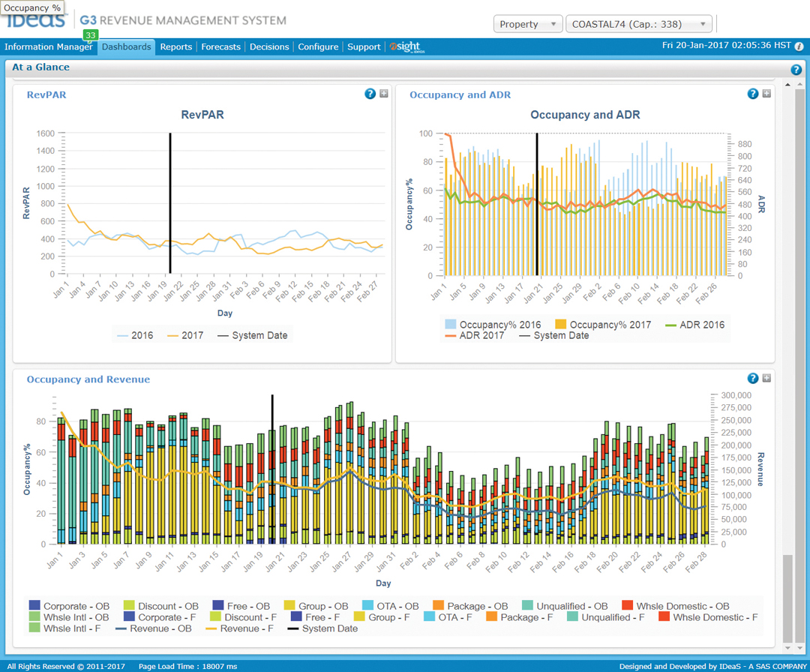The width and height of the screenshot is (810, 672).
Task: Toggle Free - F legend entry
Action: 316,617
